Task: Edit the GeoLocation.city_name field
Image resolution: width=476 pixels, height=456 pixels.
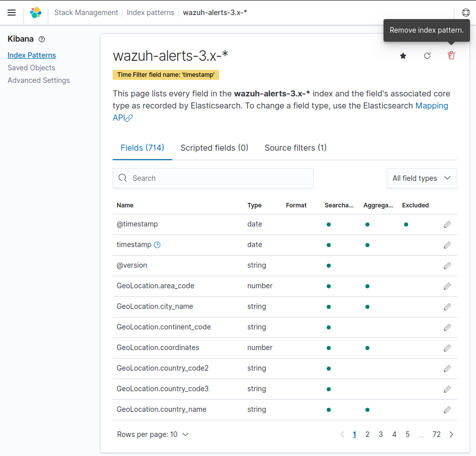Action: coord(447,307)
